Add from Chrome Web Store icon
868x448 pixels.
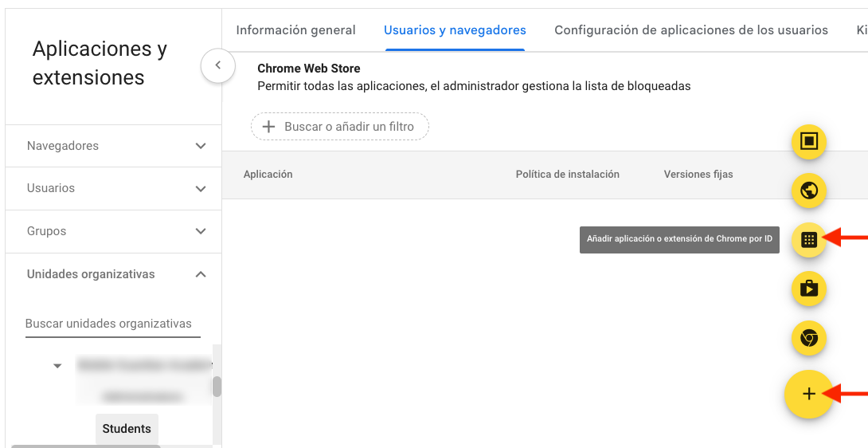[x=808, y=339]
